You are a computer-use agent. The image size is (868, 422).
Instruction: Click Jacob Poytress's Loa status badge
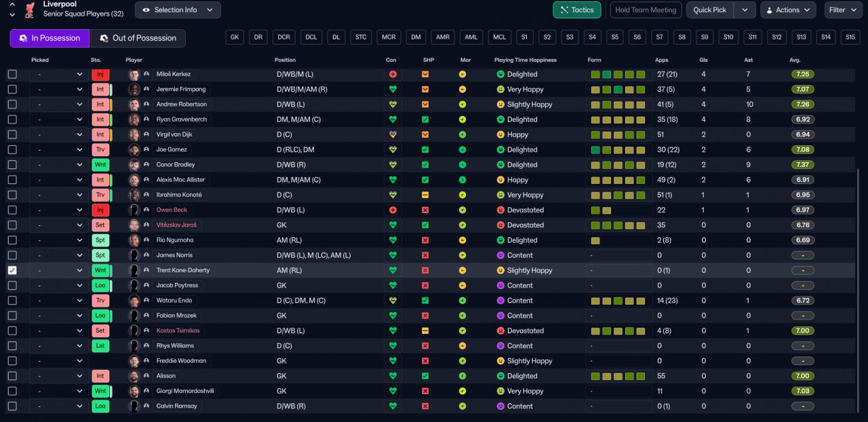click(100, 286)
